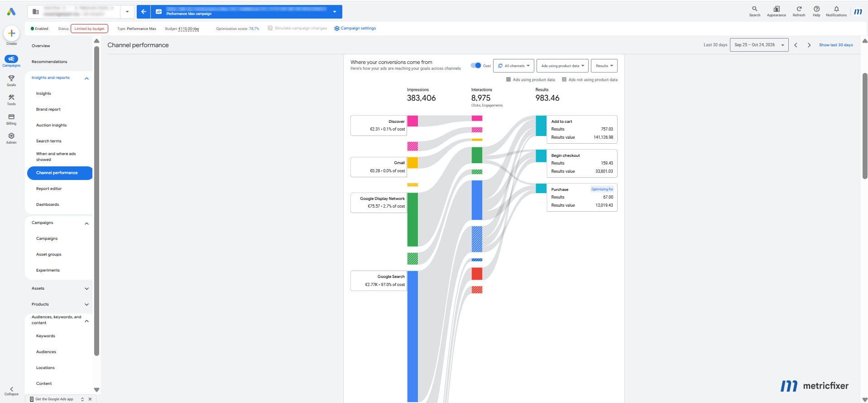Click the Limited by budget status

click(x=89, y=29)
